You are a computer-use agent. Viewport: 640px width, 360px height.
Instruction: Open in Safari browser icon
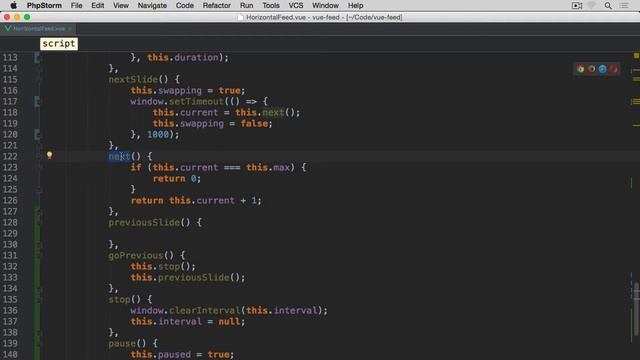click(602, 69)
